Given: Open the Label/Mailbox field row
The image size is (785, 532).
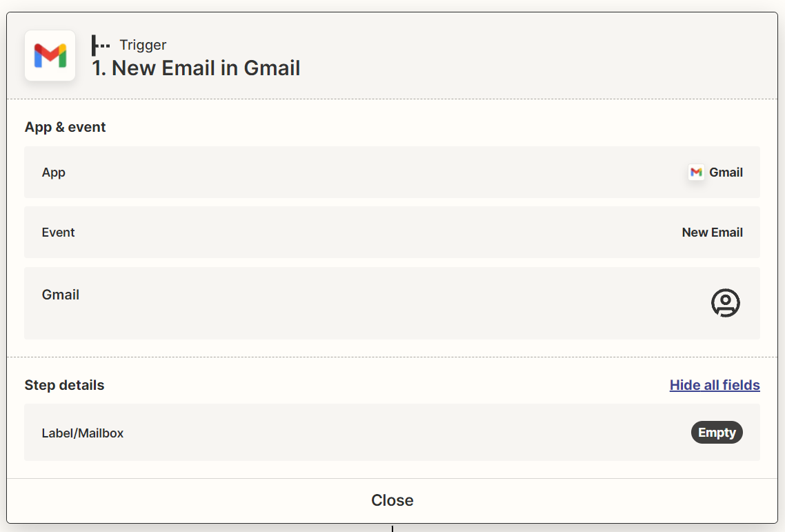Looking at the screenshot, I should click(392, 433).
